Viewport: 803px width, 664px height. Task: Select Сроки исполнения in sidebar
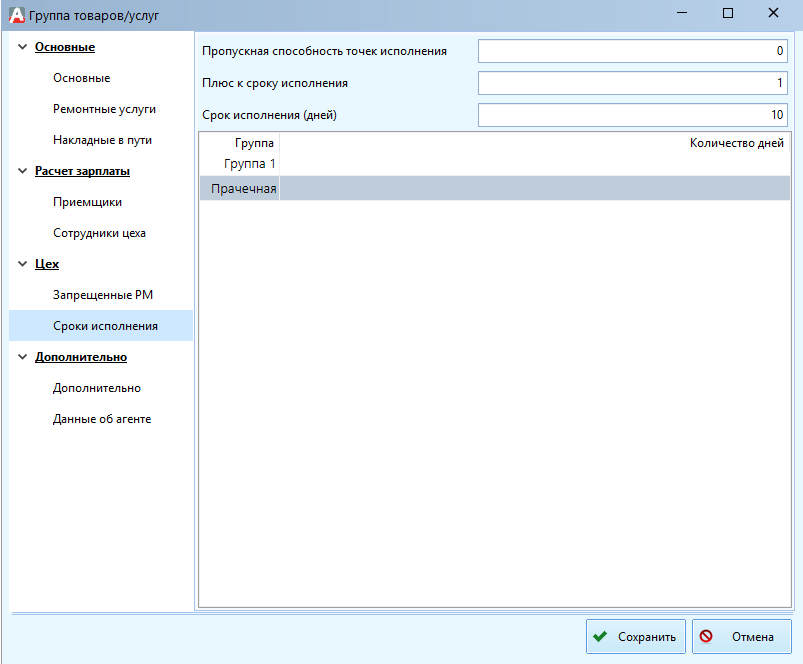pos(105,326)
